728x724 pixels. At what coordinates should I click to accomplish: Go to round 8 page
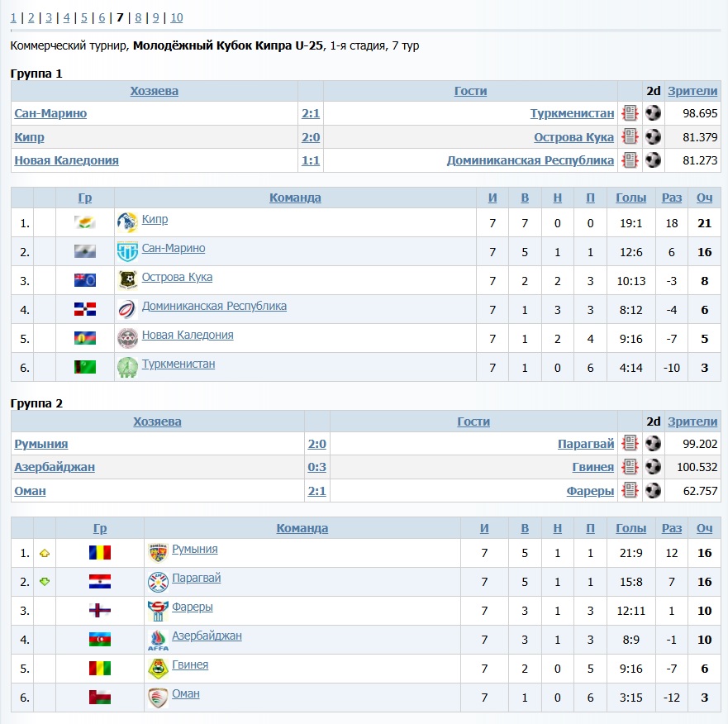coord(138,17)
